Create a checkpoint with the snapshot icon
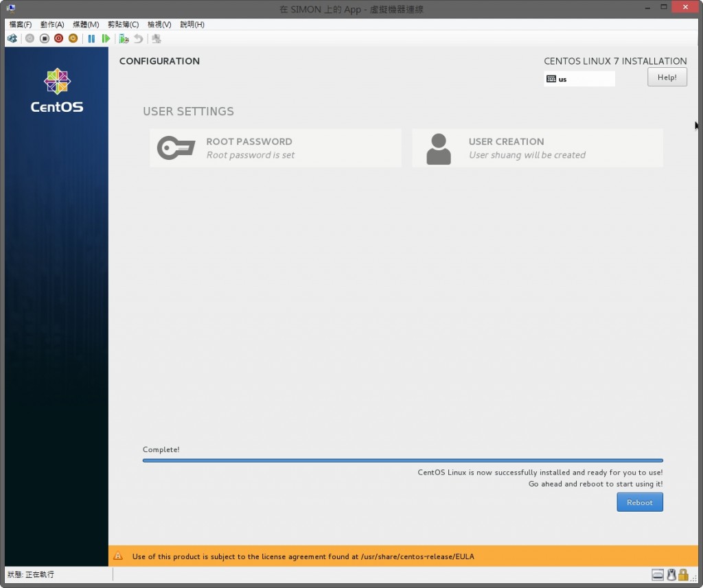 124,38
